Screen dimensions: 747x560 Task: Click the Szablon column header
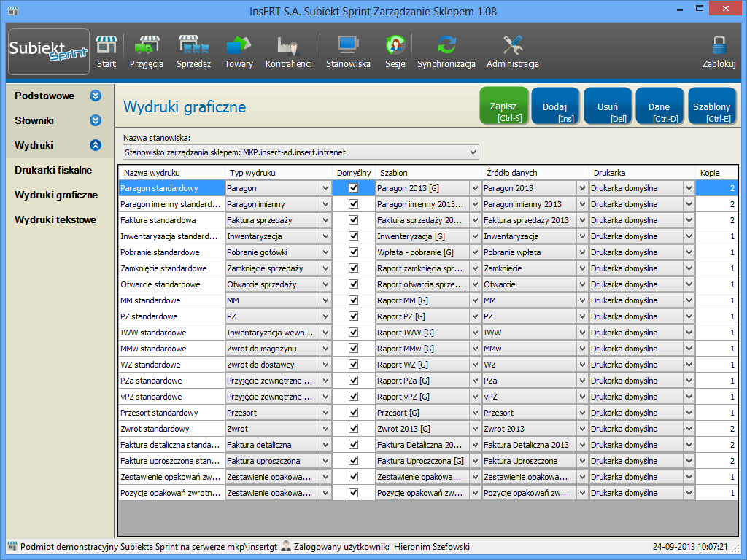(429, 173)
